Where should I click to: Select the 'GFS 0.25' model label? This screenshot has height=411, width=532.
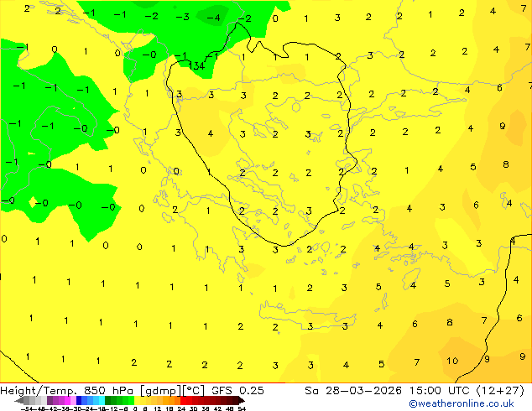pyautogui.click(x=237, y=391)
